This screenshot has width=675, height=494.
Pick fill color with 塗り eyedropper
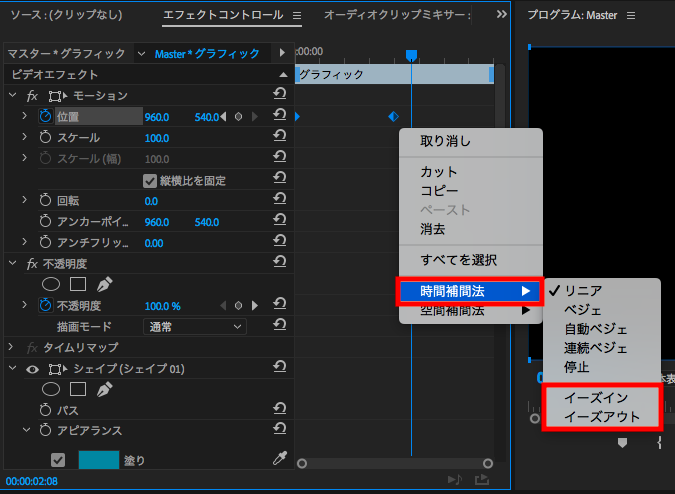(280, 458)
